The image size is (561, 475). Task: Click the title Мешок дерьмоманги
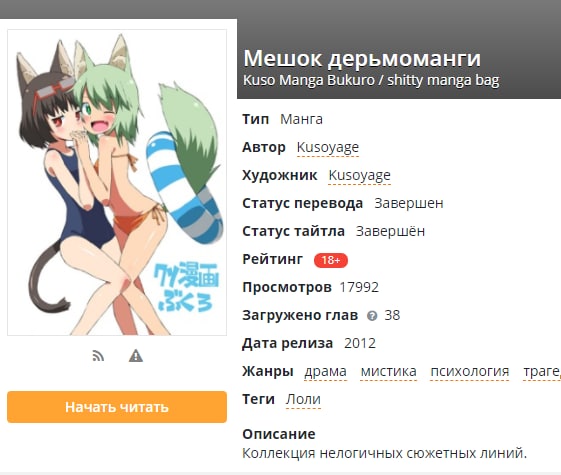point(362,58)
